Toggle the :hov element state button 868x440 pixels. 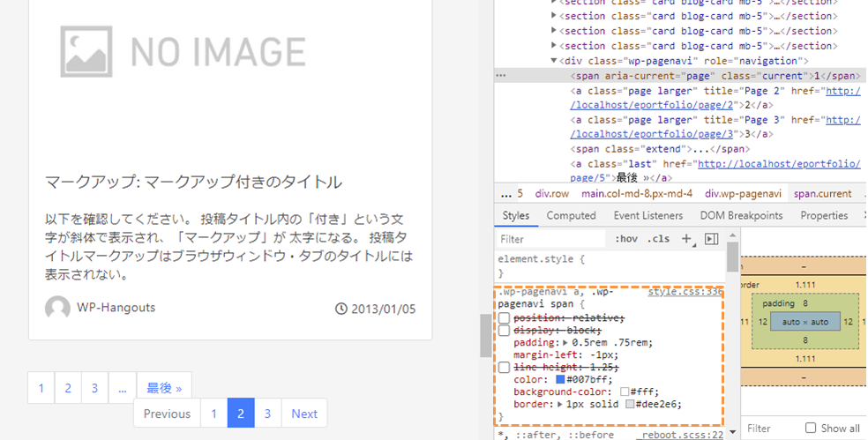coord(626,239)
